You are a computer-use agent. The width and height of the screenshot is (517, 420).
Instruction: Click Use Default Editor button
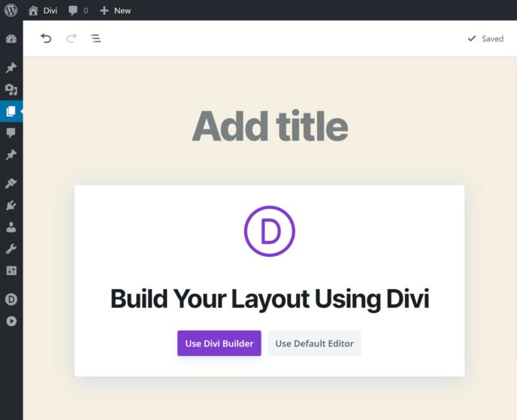[315, 343]
